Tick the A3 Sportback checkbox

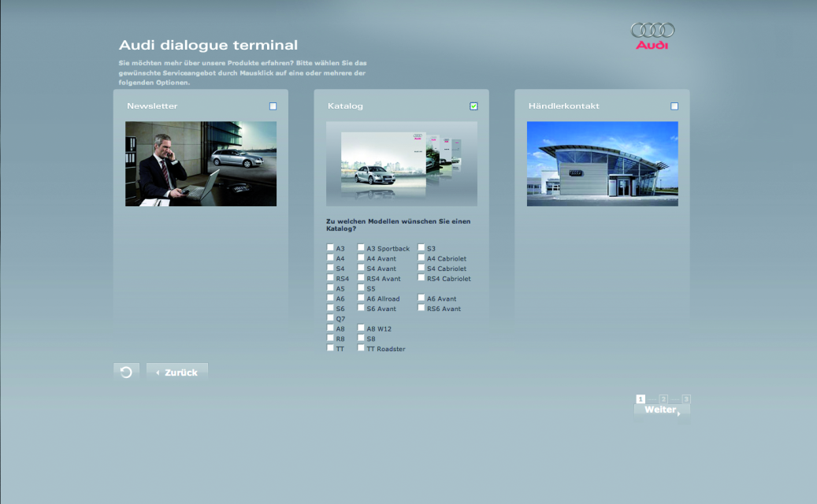click(x=361, y=247)
